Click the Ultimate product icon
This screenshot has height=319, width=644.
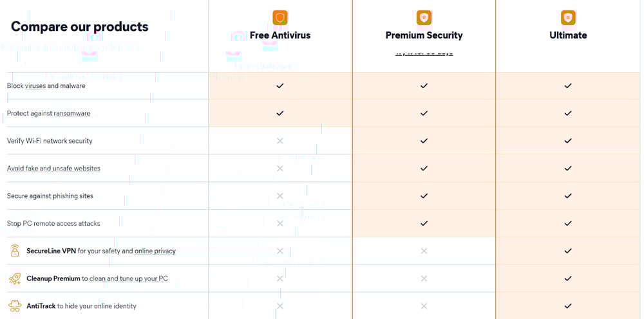click(568, 17)
